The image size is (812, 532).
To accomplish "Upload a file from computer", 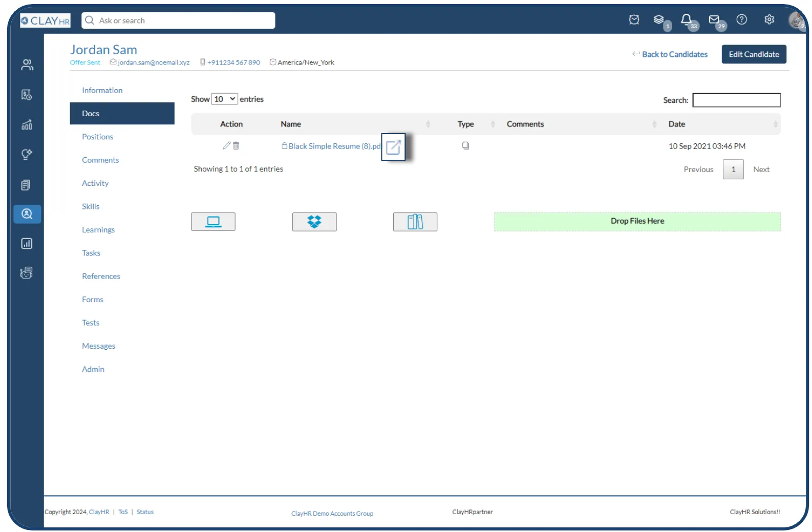I will pos(213,222).
